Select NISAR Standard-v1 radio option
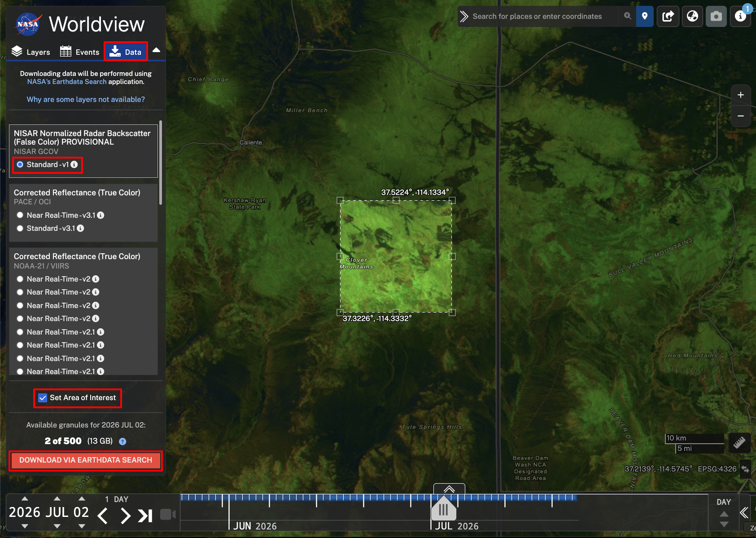Viewport: 756px width, 538px height. coord(20,164)
